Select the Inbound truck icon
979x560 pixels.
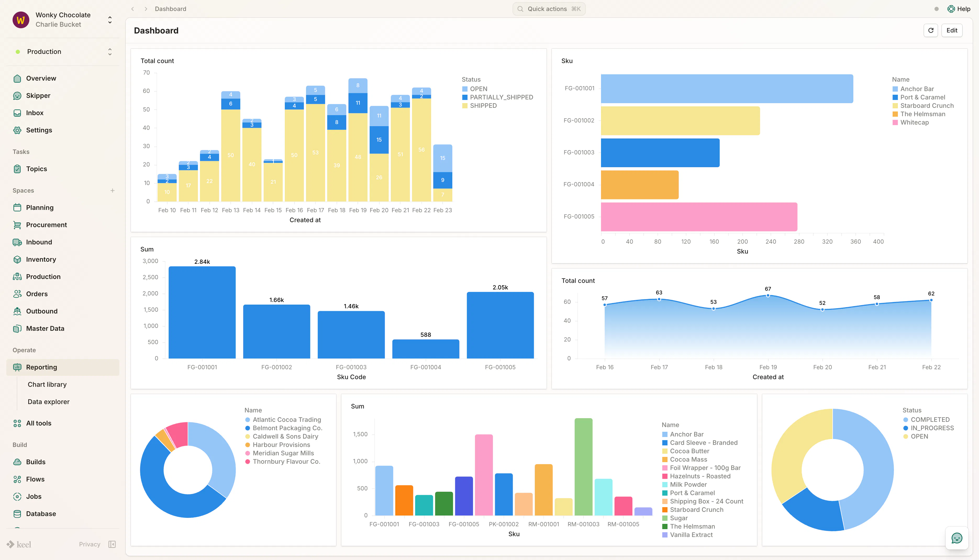pos(17,242)
